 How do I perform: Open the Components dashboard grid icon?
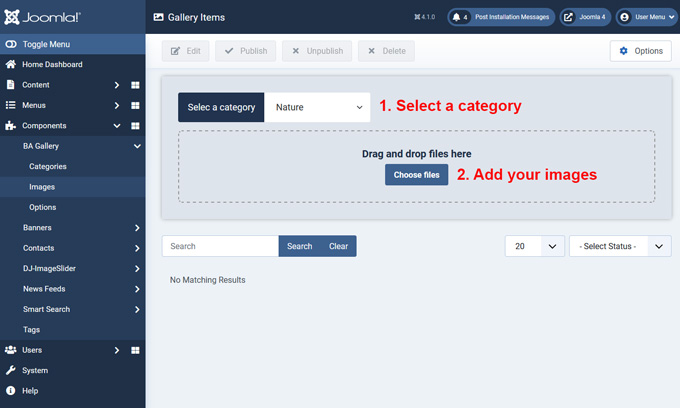(x=135, y=126)
